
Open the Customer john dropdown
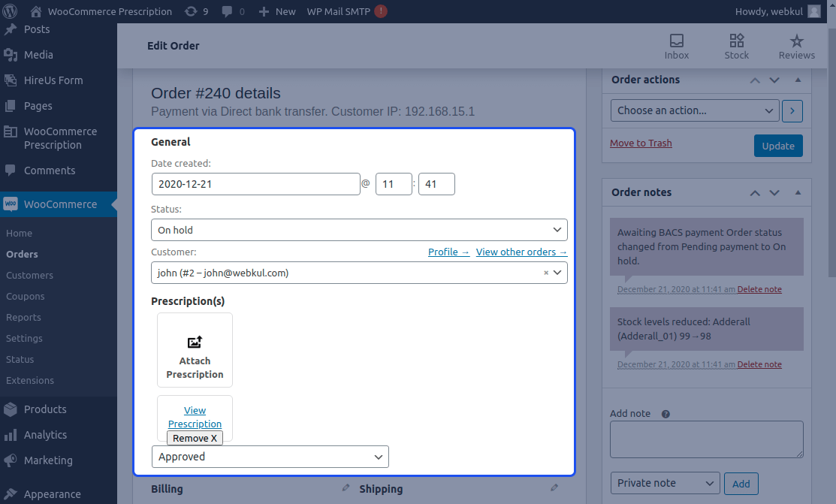[359, 273]
